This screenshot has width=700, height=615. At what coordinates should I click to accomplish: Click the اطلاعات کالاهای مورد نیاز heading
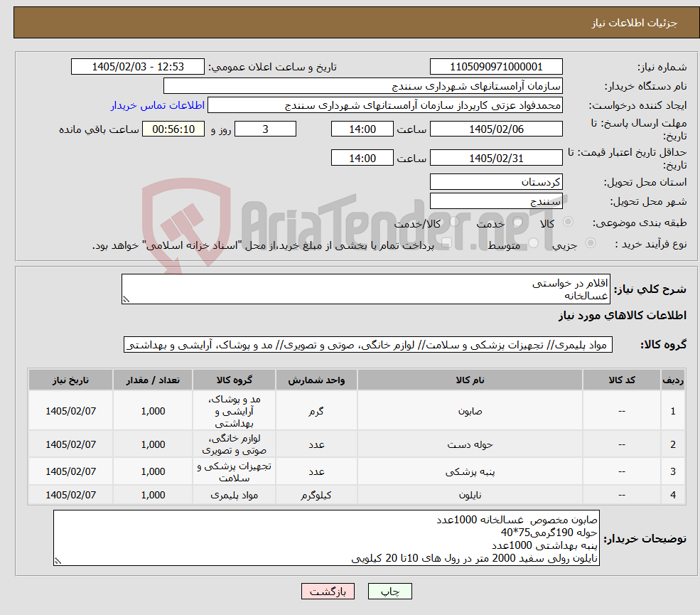coord(623,315)
